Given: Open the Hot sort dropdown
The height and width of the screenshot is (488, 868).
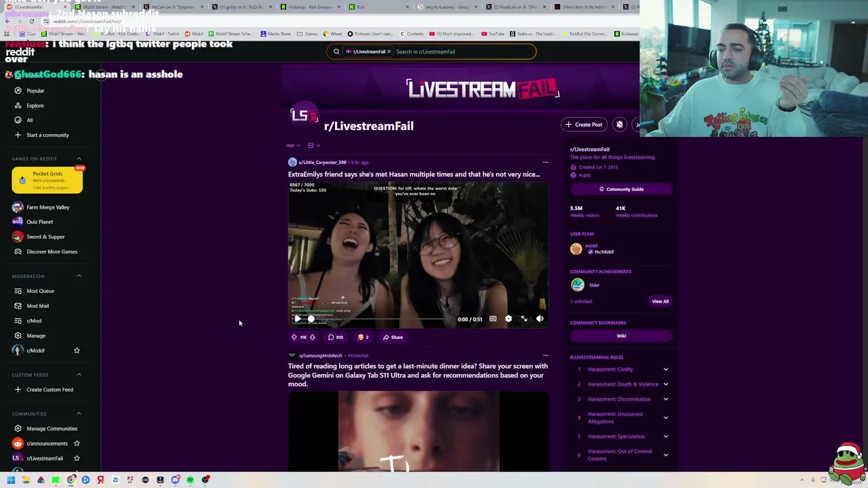Looking at the screenshot, I should [293, 145].
